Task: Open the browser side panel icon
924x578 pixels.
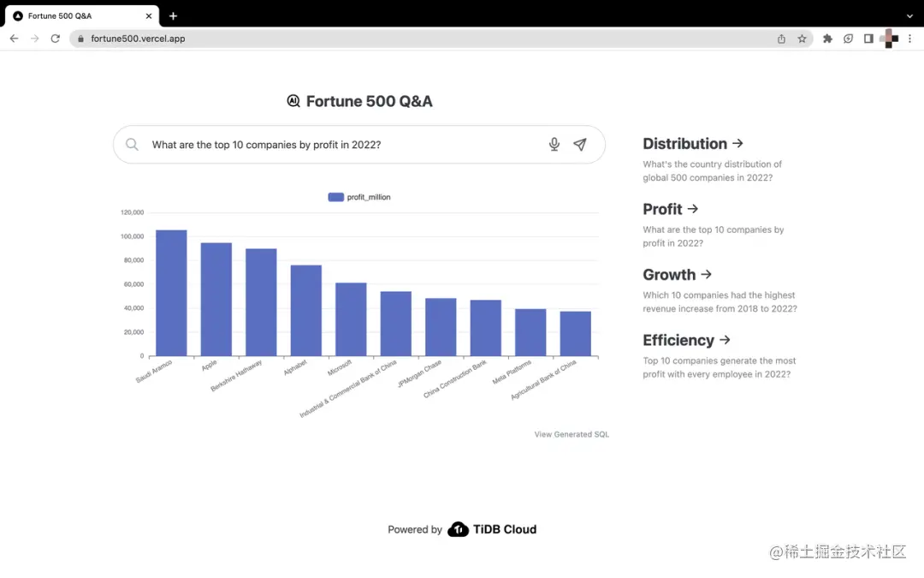Action: [868, 39]
